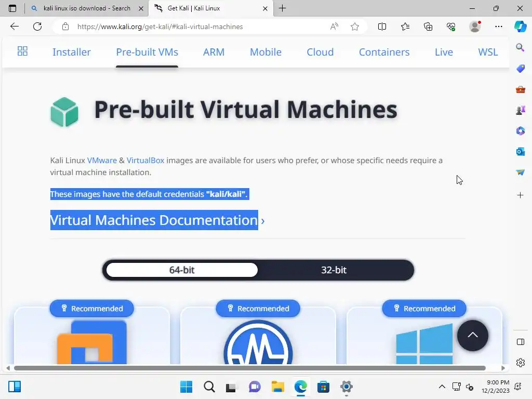Launch Copilot from the sidebar

click(520, 26)
